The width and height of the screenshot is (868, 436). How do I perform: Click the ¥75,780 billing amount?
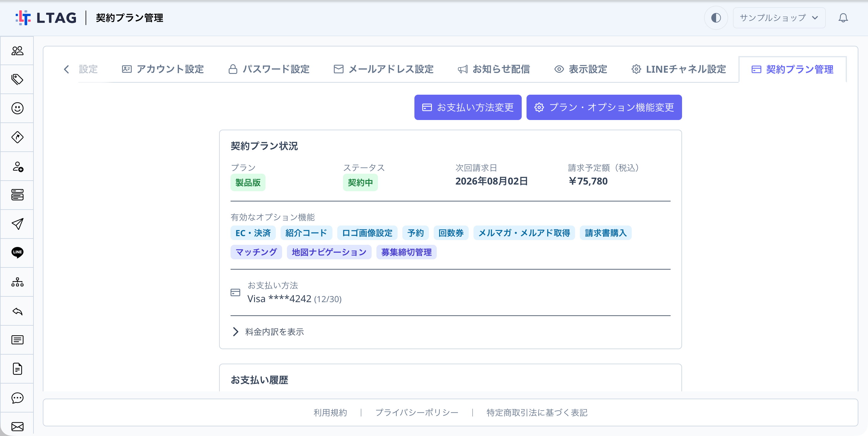588,181
